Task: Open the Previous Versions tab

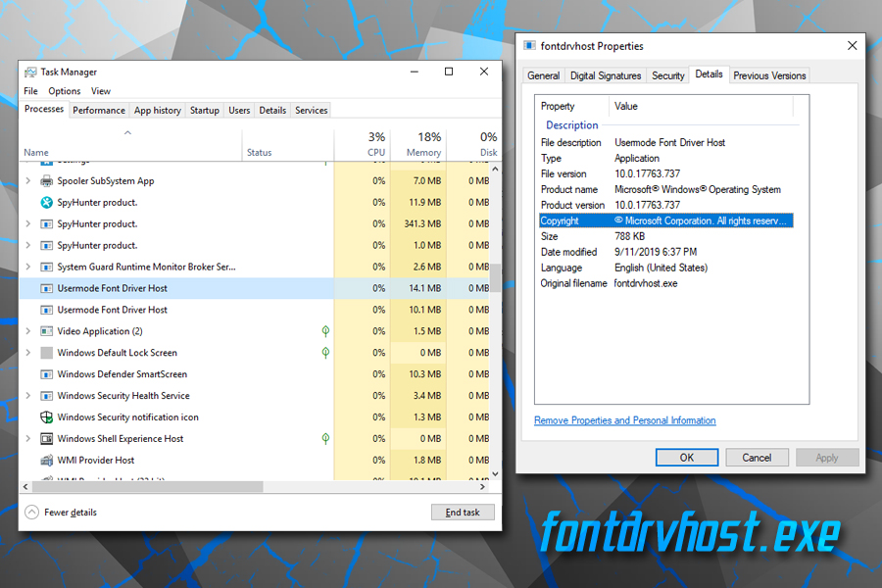Action: click(769, 75)
